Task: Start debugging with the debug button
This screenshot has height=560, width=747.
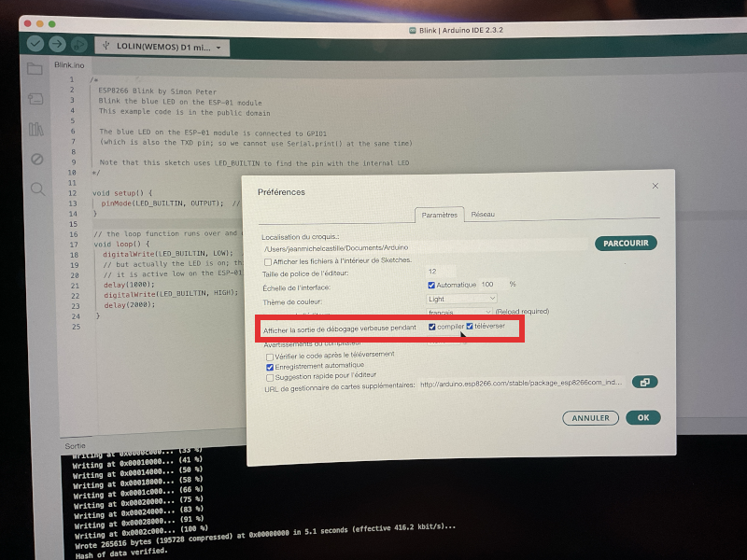Action: coord(78,45)
